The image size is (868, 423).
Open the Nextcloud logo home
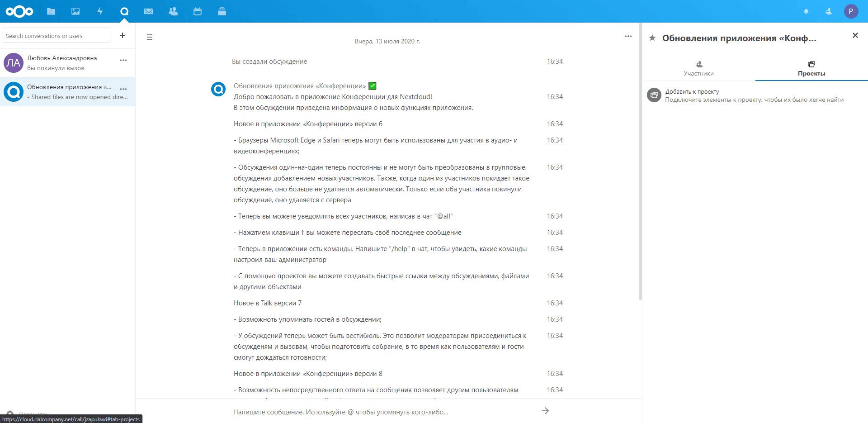(x=19, y=11)
